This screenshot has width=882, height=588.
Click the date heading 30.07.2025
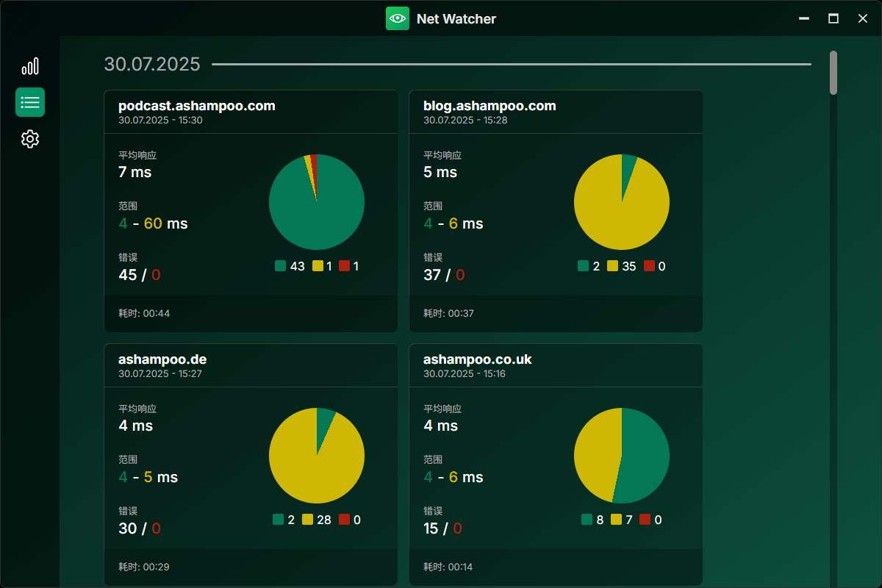point(152,64)
